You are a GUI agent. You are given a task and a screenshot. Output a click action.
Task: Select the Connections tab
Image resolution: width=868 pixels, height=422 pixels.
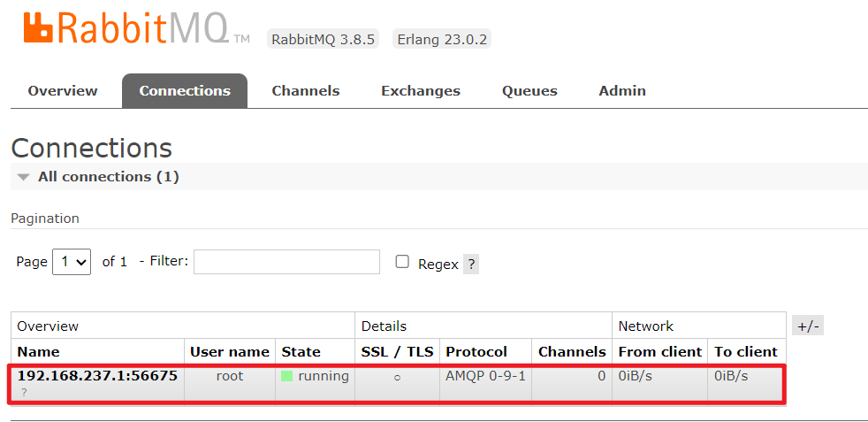coord(185,91)
